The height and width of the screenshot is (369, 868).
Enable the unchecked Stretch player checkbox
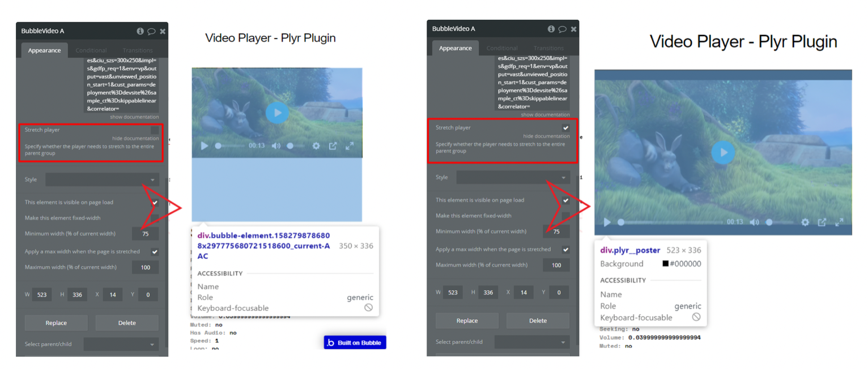click(x=155, y=130)
